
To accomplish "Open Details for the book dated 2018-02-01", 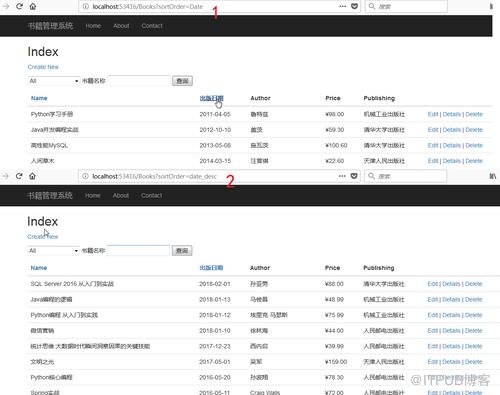I will [451, 284].
